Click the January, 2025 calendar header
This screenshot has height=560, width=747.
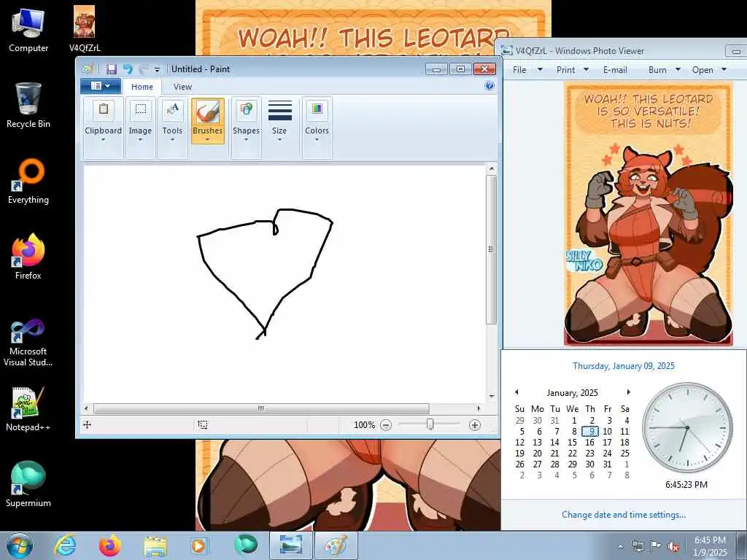pyautogui.click(x=572, y=393)
